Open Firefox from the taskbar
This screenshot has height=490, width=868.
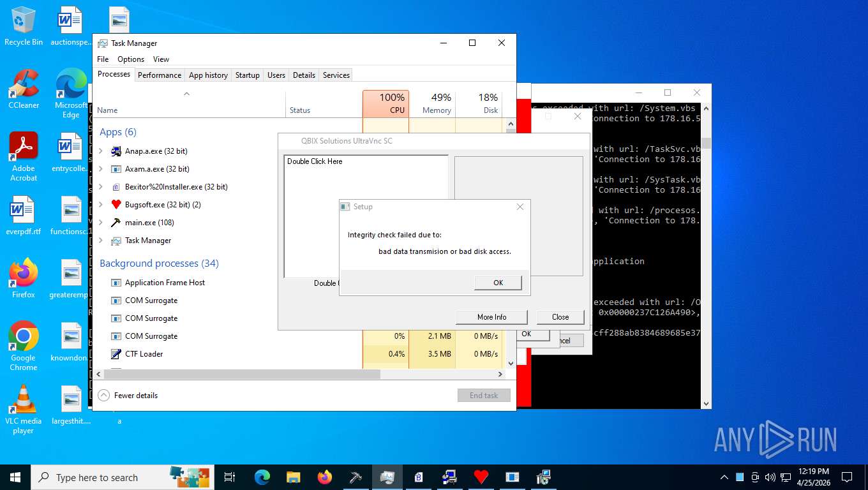(325, 477)
